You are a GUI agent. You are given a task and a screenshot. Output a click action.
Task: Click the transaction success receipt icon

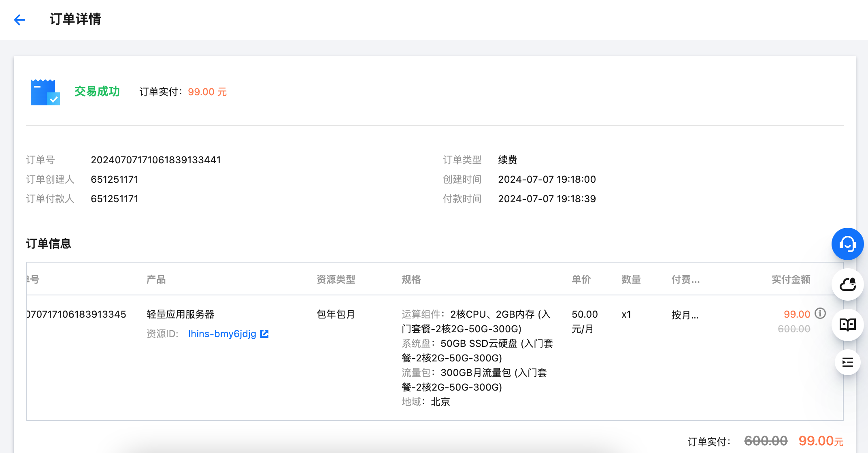point(45,92)
